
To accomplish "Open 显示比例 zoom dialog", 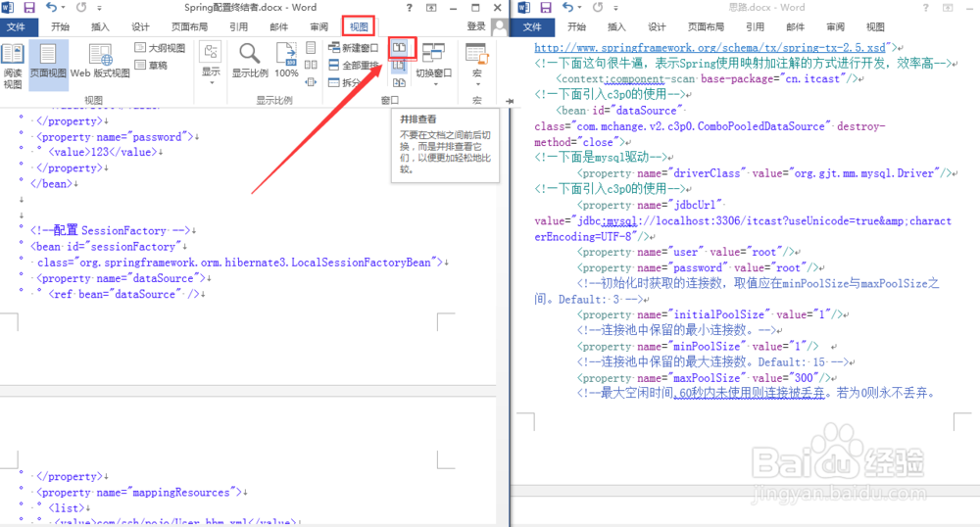I will 250,61.
